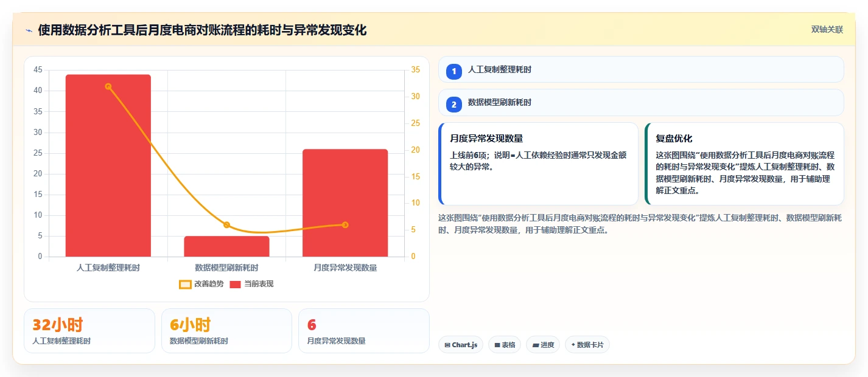
Task: Click the summary paragraph under the cards
Action: click(640, 224)
